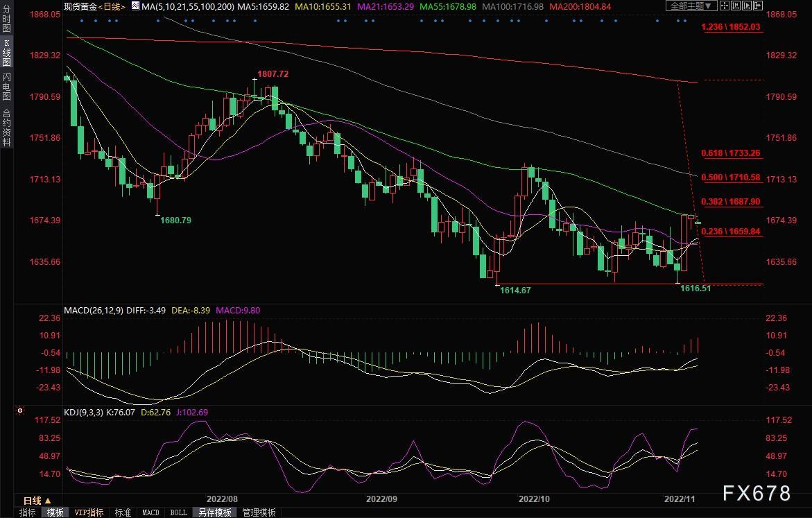The width and height of the screenshot is (812, 518).
Task: Click the 另存模板 button
Action: point(214,512)
